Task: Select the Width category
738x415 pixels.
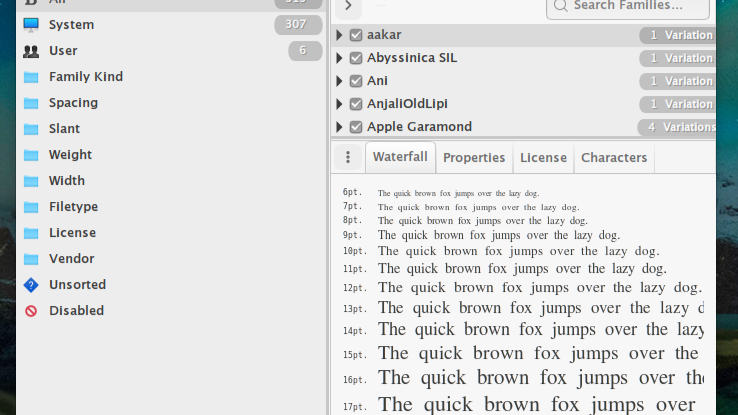Action: pos(67,181)
